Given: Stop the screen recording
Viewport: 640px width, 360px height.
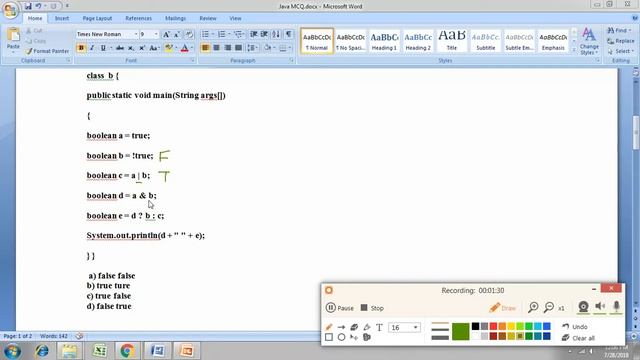Looking at the screenshot, I should point(372,308).
